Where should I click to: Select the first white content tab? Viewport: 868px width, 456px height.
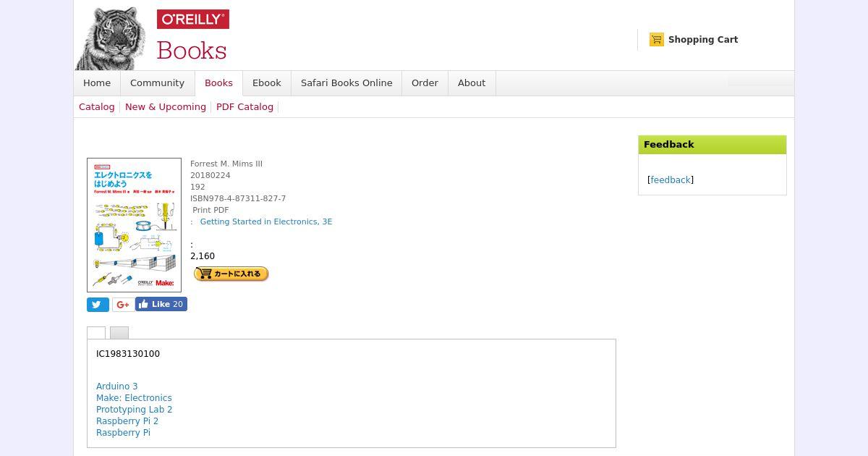pyautogui.click(x=96, y=333)
